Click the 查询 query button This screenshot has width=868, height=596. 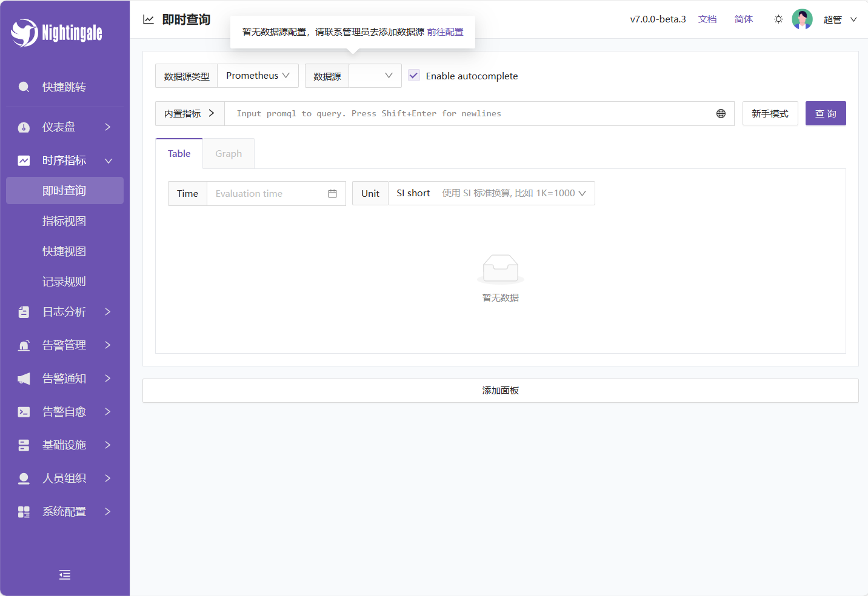click(x=825, y=114)
